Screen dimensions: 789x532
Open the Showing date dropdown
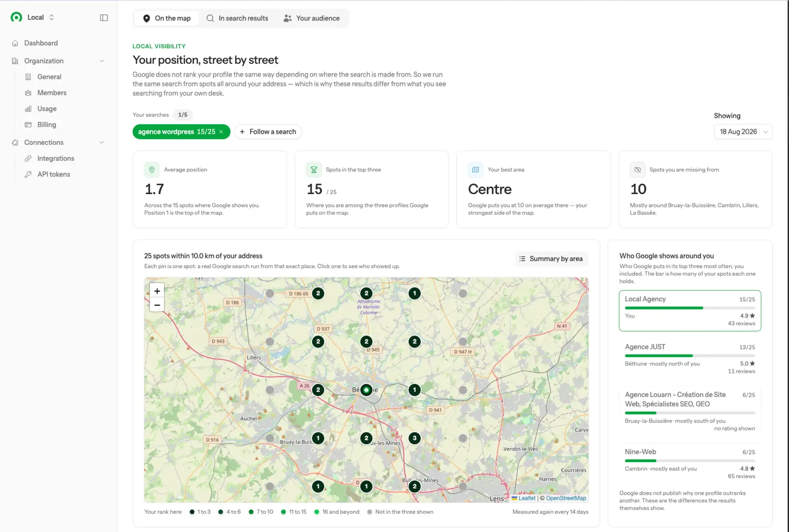pos(743,132)
